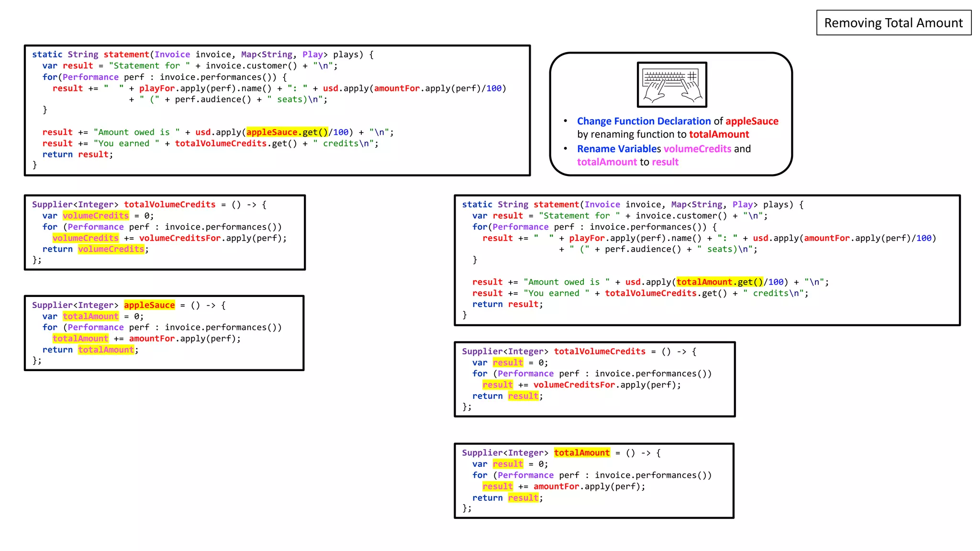Click highlighted 'appleSauce.get()' in top code
Viewport: 980px width, 551px height.
[287, 132]
